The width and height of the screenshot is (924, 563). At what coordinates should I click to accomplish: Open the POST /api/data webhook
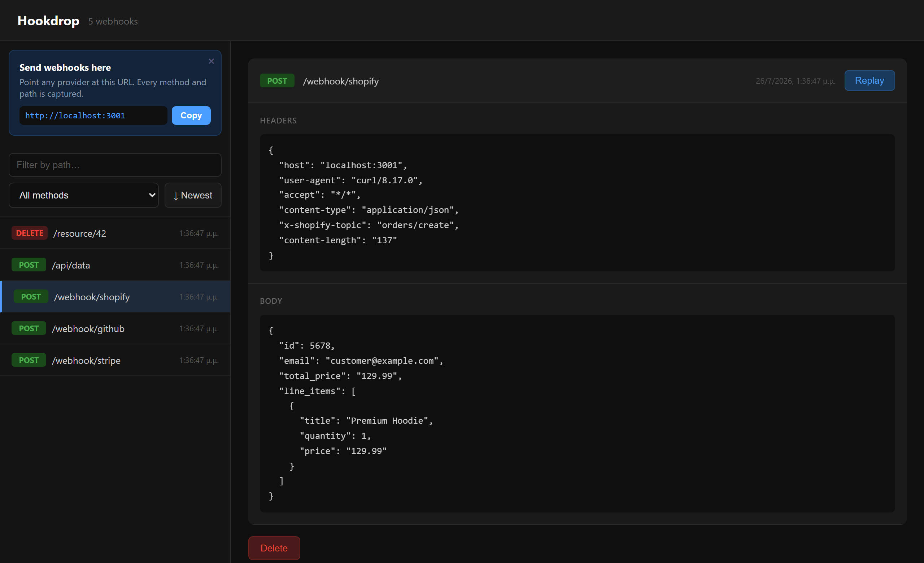point(115,265)
